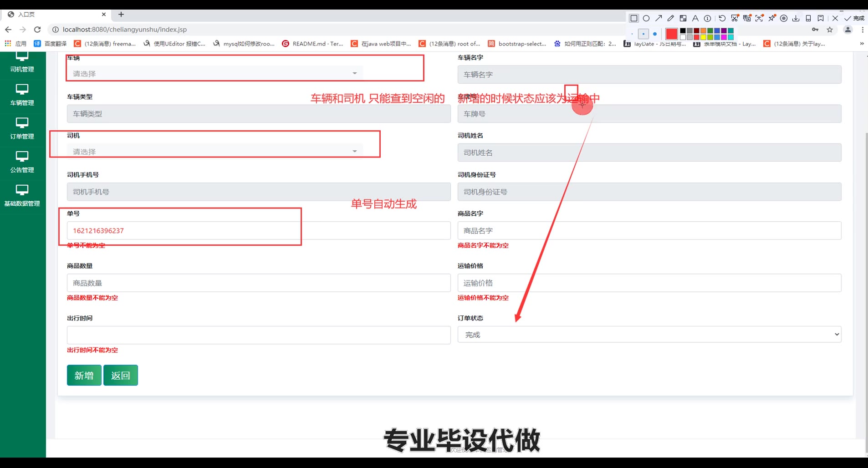
Task: Click the screen record icon
Action: tap(784, 18)
